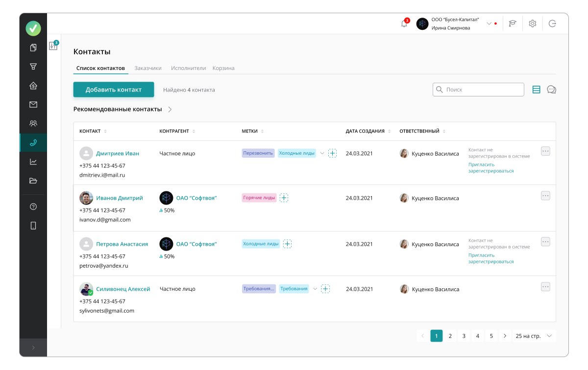Open the mail envelope sidebar icon
Screen dimensions: 588x370
(33, 104)
